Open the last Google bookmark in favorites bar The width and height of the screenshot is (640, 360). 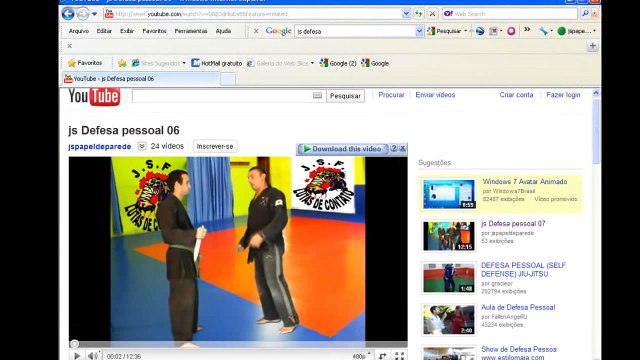[x=375, y=63]
